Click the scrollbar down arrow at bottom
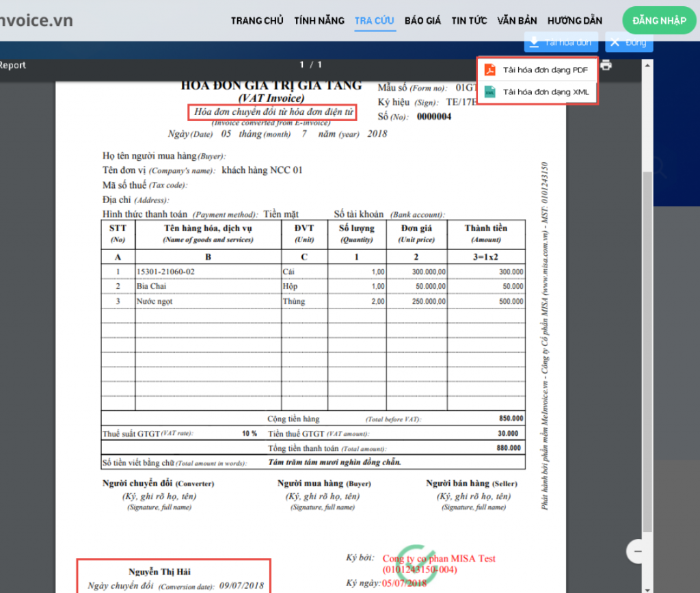 (647, 589)
